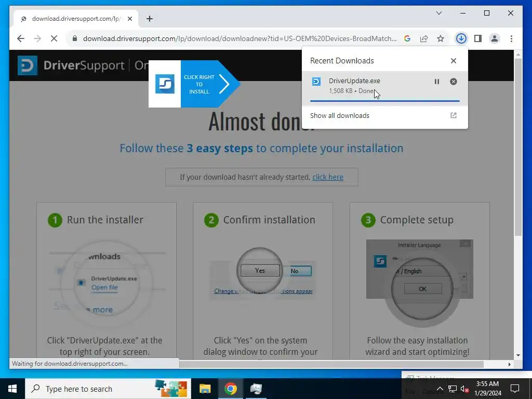The image size is (532, 399).
Task: Click the puzzle search highlight icon
Action: point(171,388)
